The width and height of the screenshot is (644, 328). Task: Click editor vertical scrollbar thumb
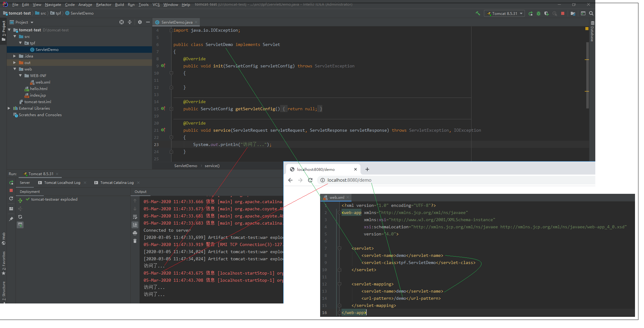[587, 75]
